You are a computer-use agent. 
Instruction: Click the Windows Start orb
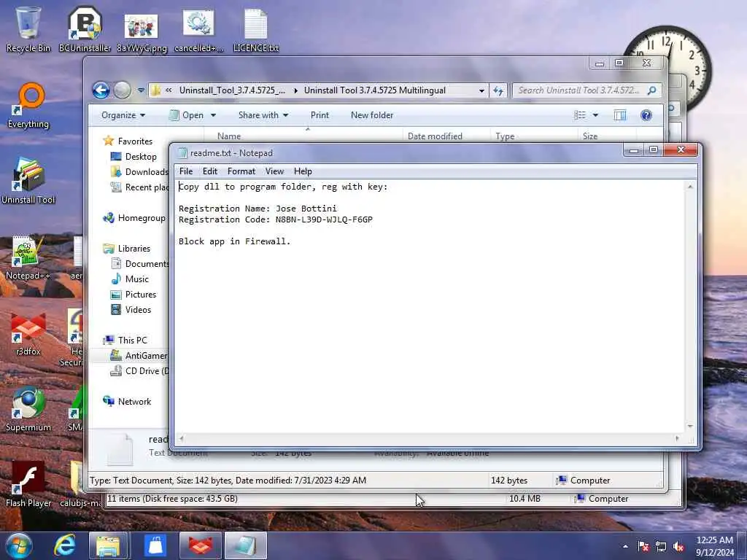pos(19,545)
